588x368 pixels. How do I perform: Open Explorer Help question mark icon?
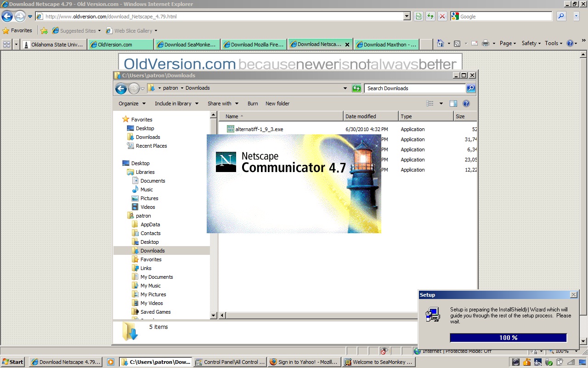[x=466, y=103]
